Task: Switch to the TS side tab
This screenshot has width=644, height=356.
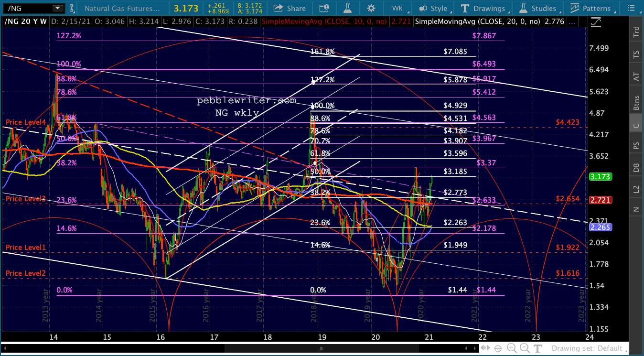Action: 636,54
